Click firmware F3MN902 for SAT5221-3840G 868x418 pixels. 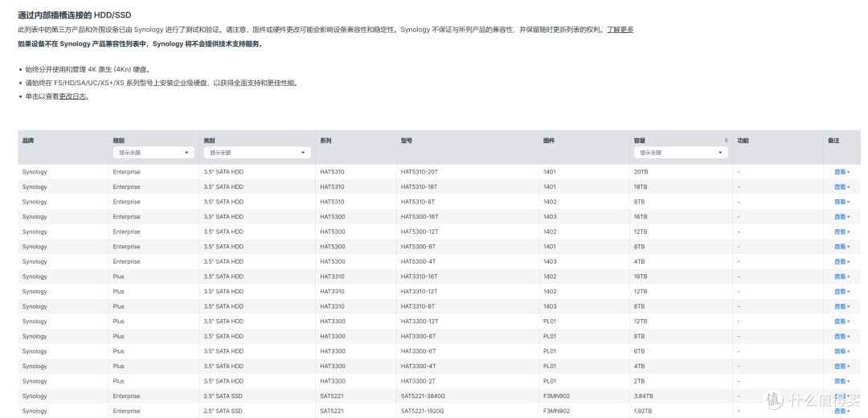(x=556, y=396)
